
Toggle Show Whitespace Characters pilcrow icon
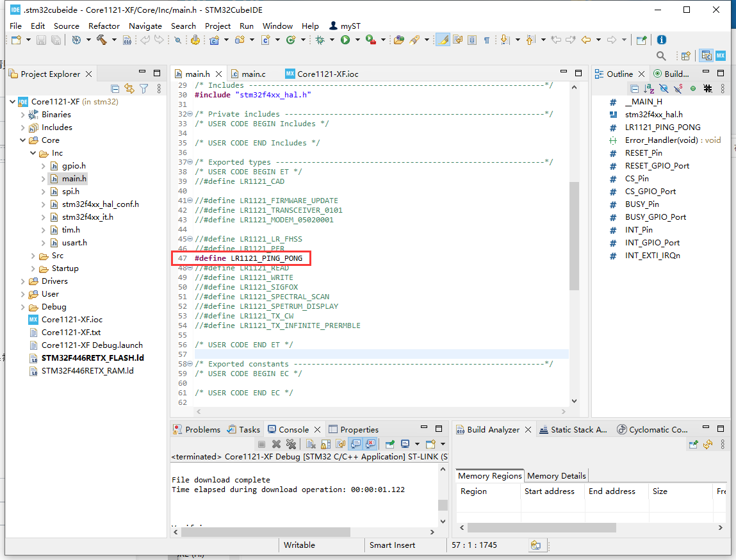(487, 40)
